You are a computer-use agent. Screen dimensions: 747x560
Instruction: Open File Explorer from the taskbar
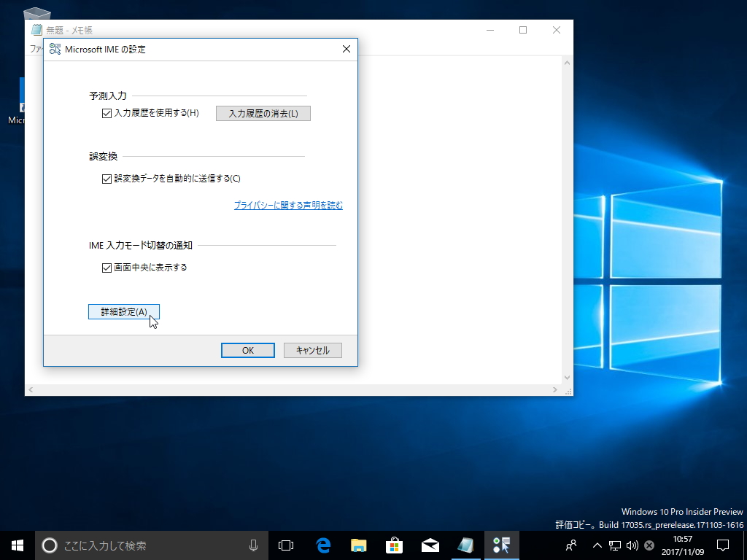[x=357, y=545]
